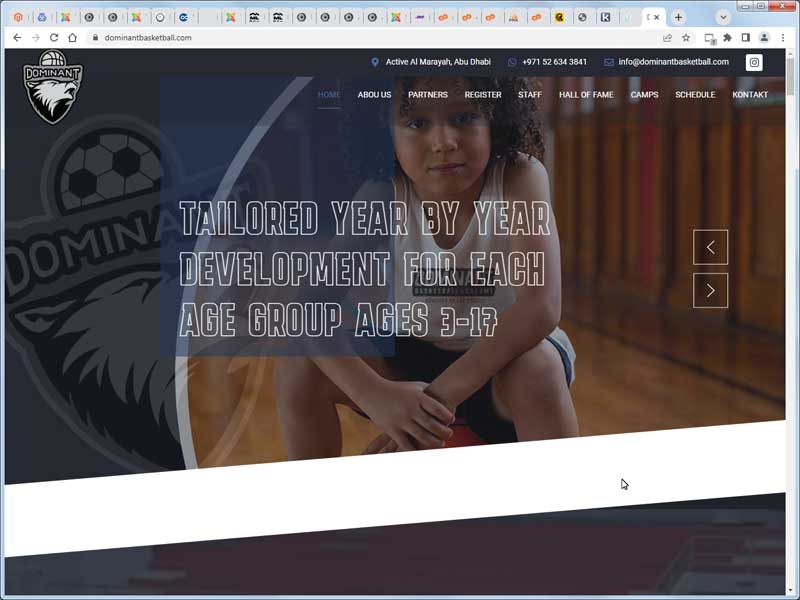The image size is (800, 600).
Task: Go back to the previous page
Action: 17,37
